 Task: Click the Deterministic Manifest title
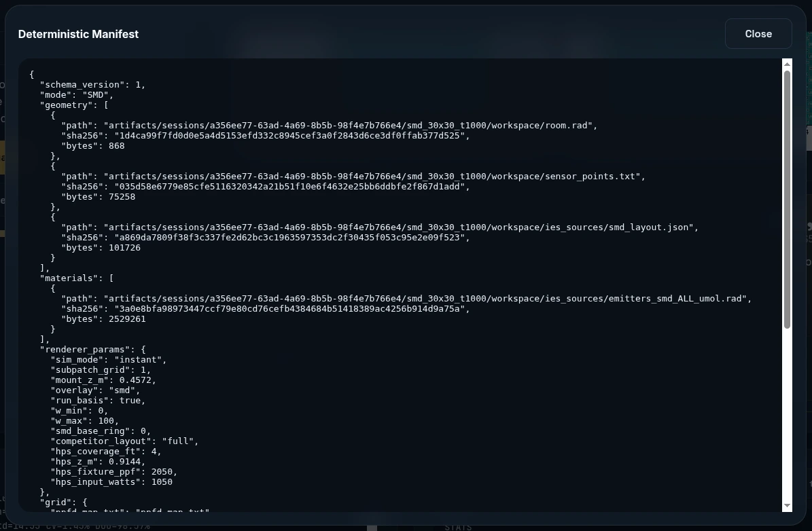78,34
